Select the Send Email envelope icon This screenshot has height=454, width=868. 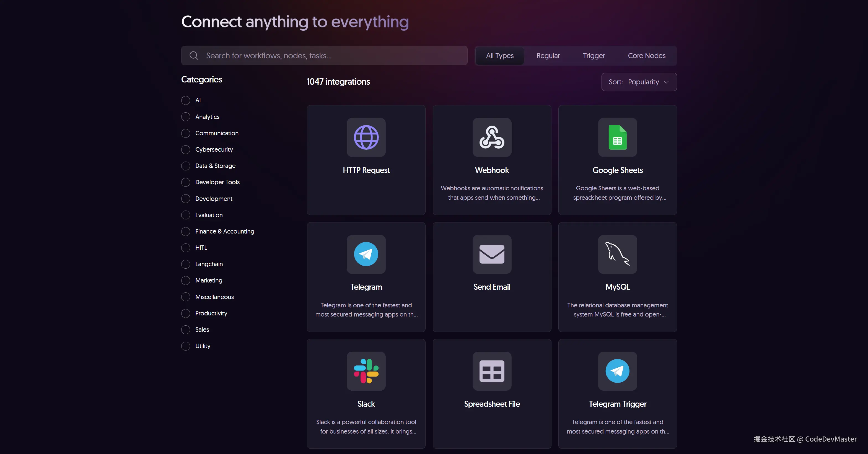tap(492, 254)
